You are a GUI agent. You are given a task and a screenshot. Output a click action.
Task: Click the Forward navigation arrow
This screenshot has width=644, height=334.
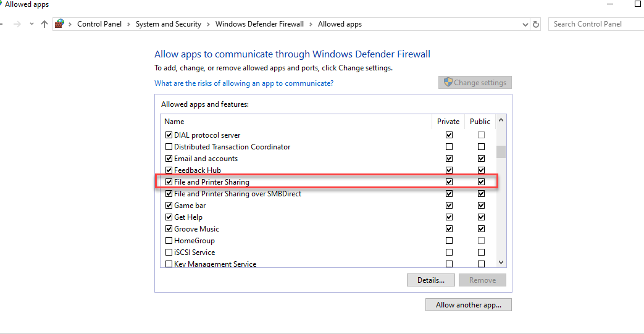pos(17,24)
